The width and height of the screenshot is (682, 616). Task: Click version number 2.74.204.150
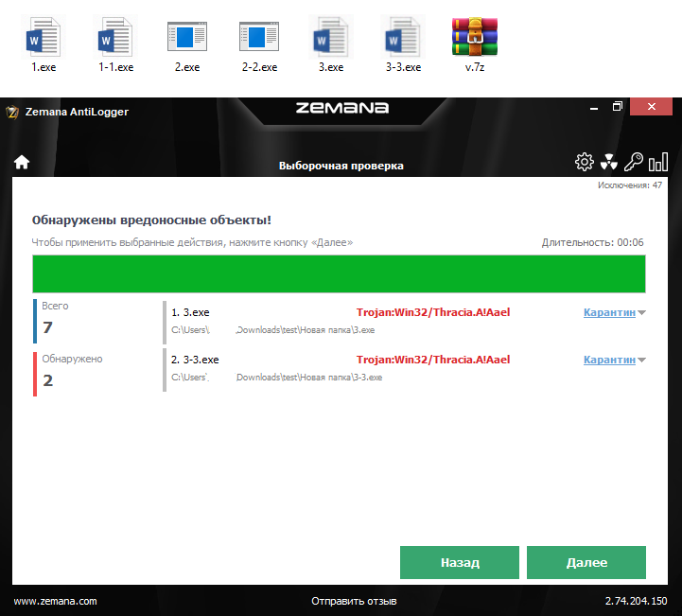(x=636, y=601)
